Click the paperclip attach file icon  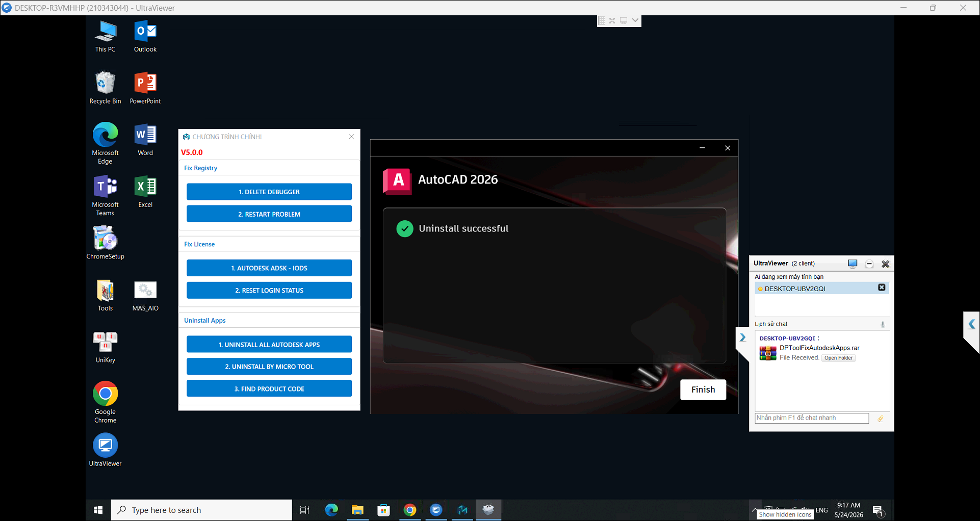881,419
